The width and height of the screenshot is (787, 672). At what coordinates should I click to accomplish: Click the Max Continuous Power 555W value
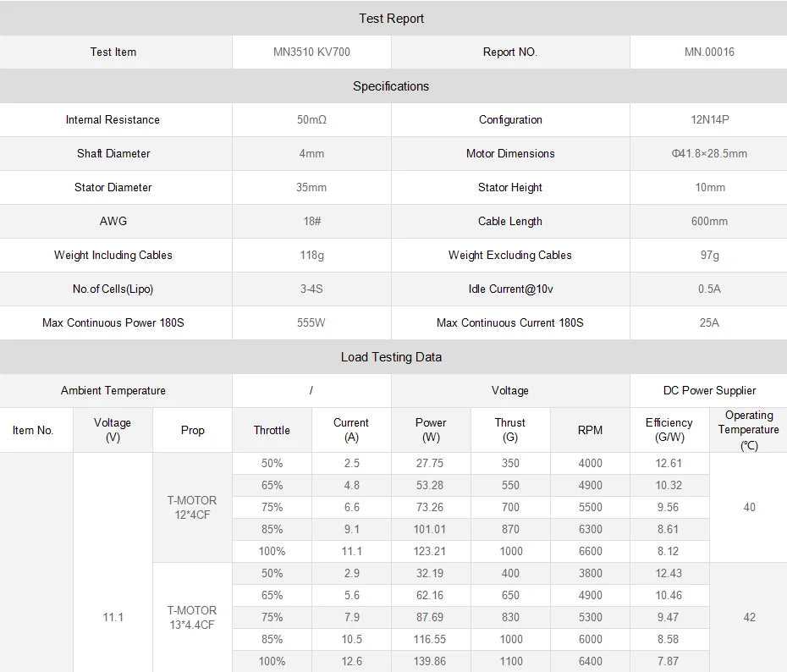(311, 322)
